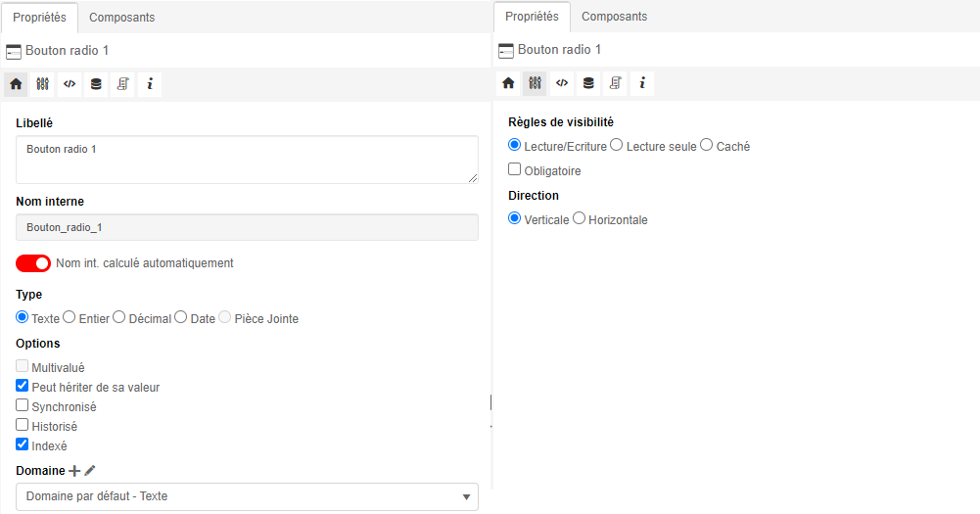Uncheck the Indexé checkbox
Image resolution: width=980 pixels, height=514 pixels.
pos(23,444)
